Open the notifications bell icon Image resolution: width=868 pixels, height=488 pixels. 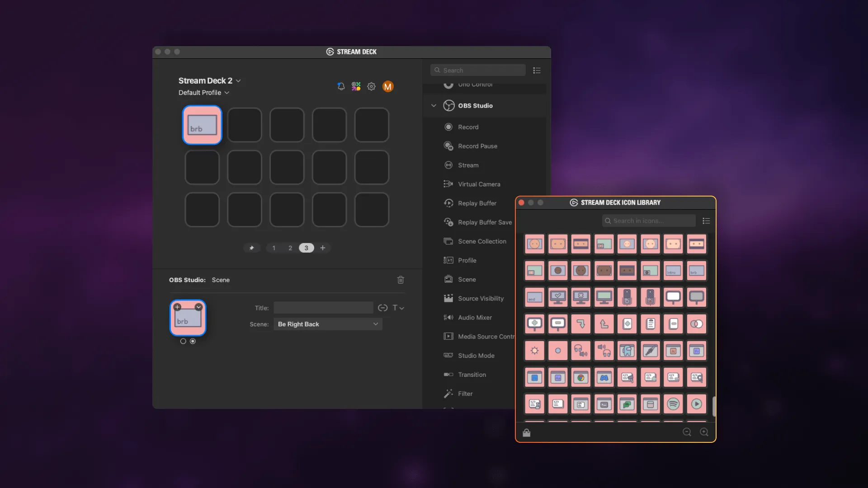341,86
